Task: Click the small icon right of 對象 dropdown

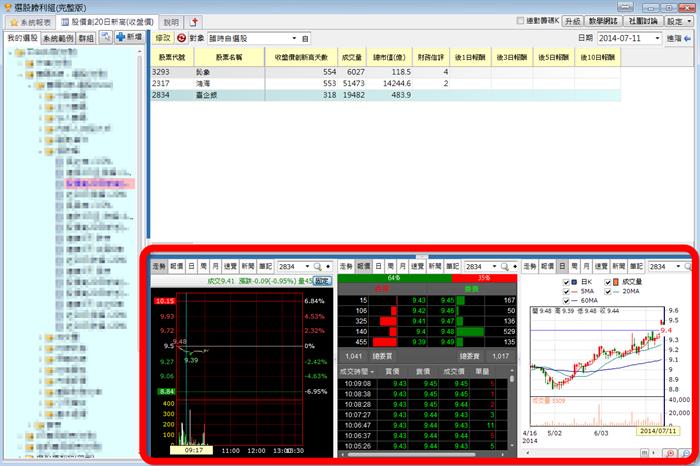Action: tap(304, 38)
